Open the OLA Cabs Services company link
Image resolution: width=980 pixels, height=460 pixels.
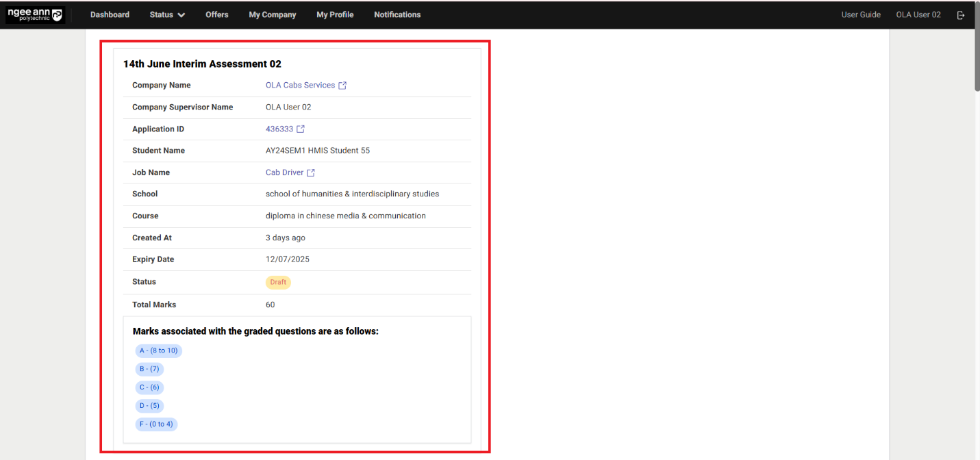point(299,85)
